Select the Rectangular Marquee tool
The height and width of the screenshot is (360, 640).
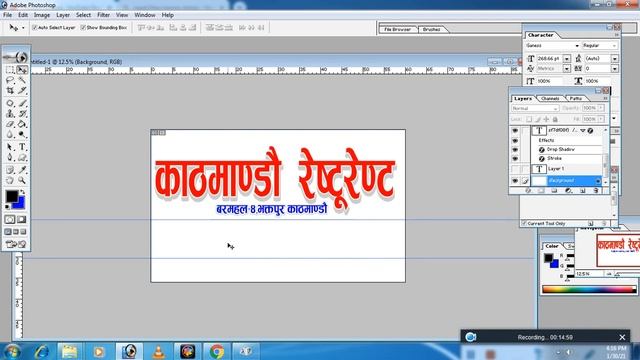pos(10,70)
